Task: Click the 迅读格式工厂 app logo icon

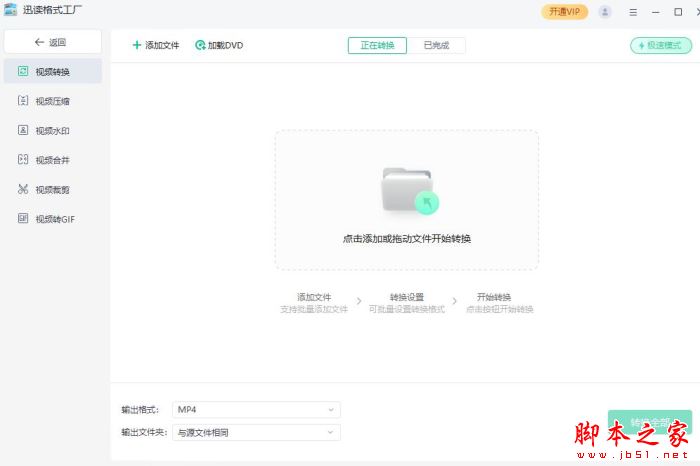Action: [10, 10]
